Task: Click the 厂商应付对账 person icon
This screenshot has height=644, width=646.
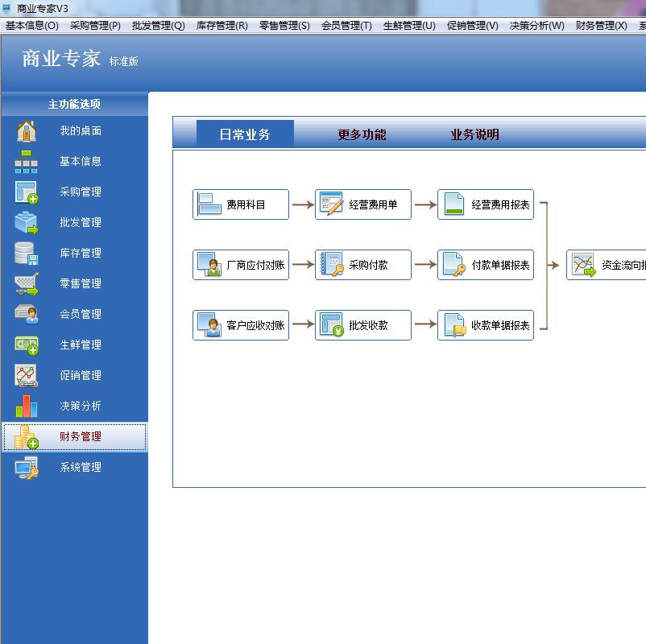Action: pos(209,264)
